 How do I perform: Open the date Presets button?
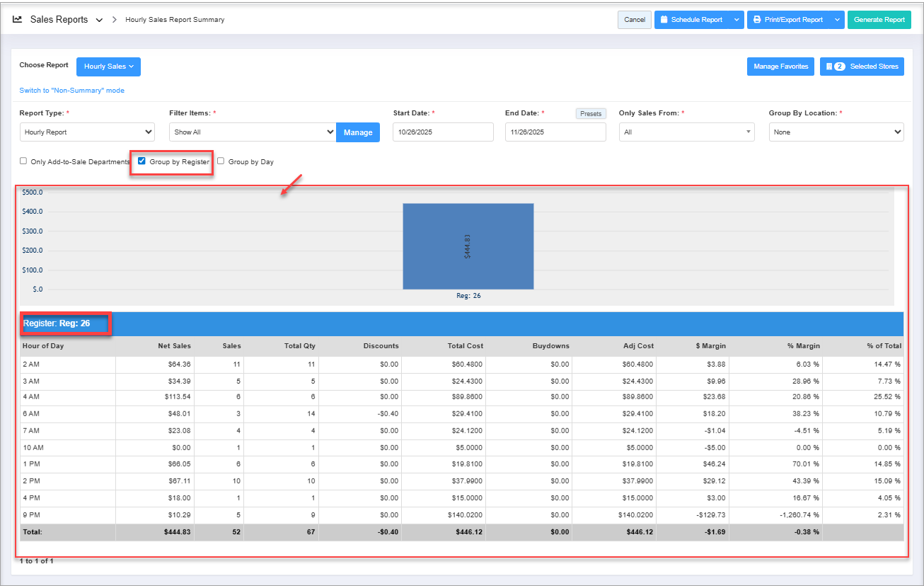(590, 114)
